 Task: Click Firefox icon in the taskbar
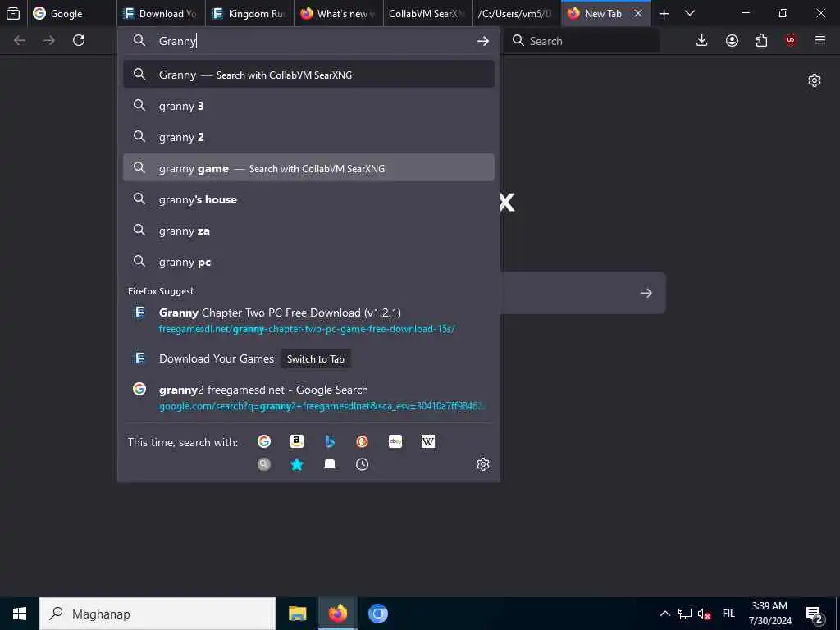[x=337, y=614]
